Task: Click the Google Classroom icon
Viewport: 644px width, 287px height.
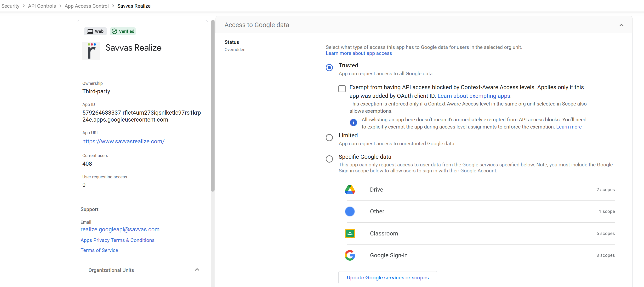Action: coord(350,234)
